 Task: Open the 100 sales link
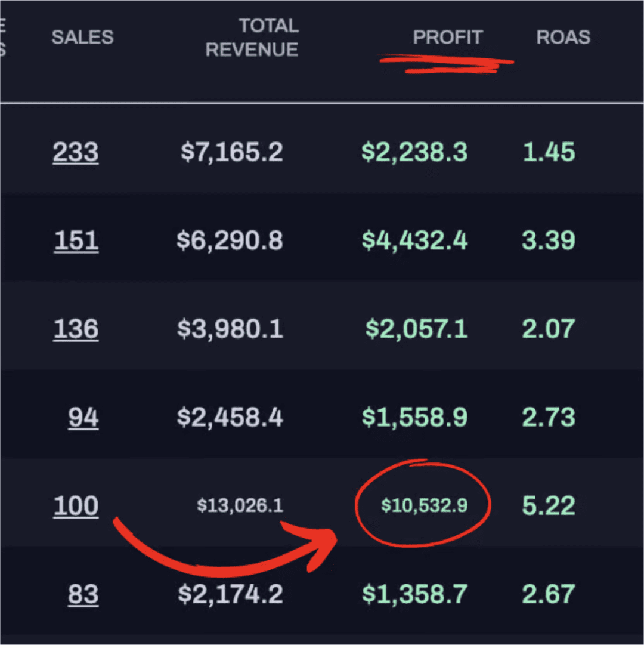point(76,506)
